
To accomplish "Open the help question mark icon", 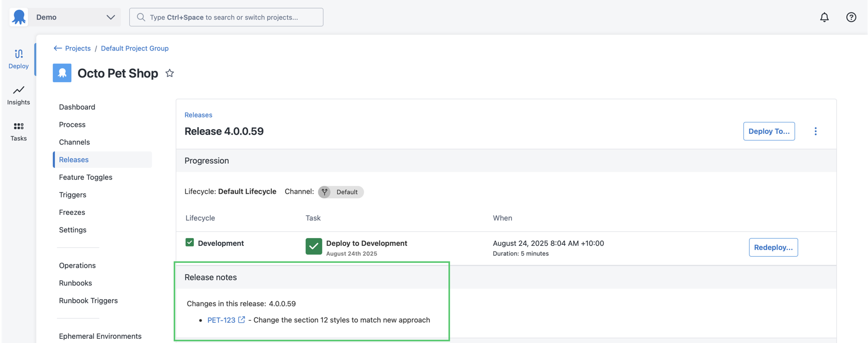I will click(851, 17).
